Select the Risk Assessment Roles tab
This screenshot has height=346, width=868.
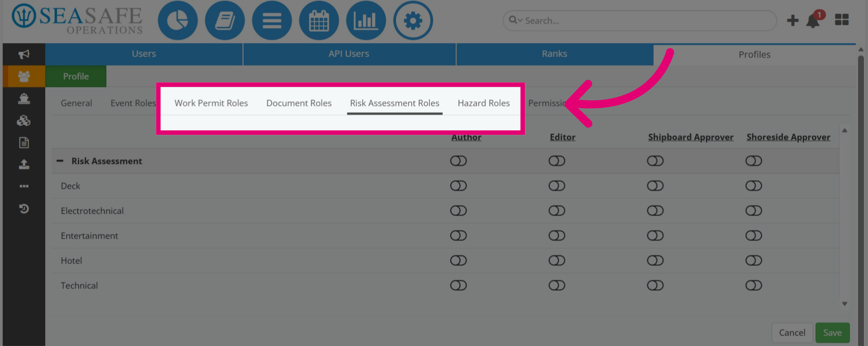tap(395, 103)
